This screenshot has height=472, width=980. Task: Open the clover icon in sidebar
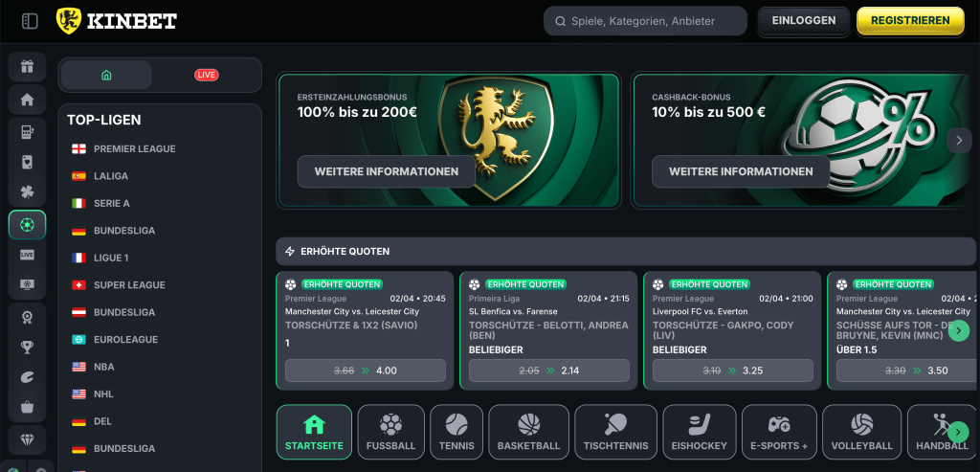pyautogui.click(x=27, y=191)
